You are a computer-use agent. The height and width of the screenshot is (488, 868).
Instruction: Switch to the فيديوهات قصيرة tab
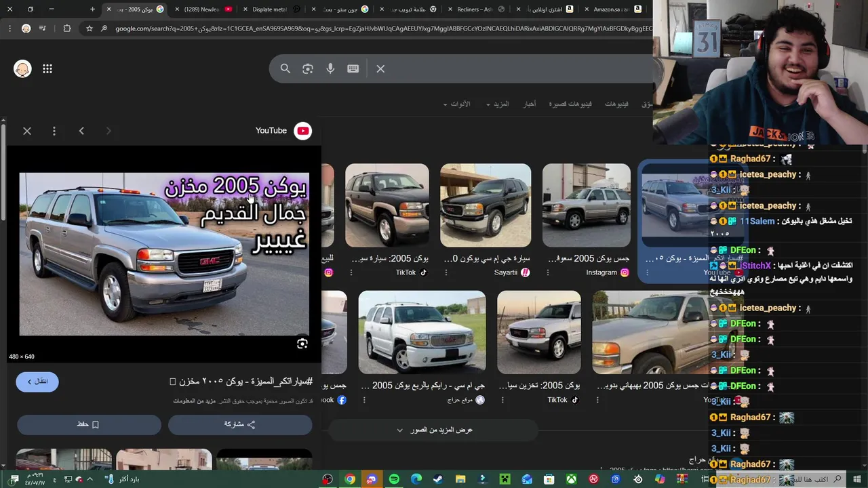[570, 104]
